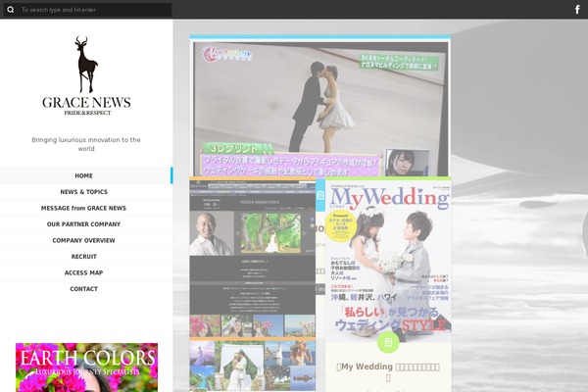The image size is (588, 392).
Task: Open the 3D print wedding figure TV image
Action: pos(320,109)
